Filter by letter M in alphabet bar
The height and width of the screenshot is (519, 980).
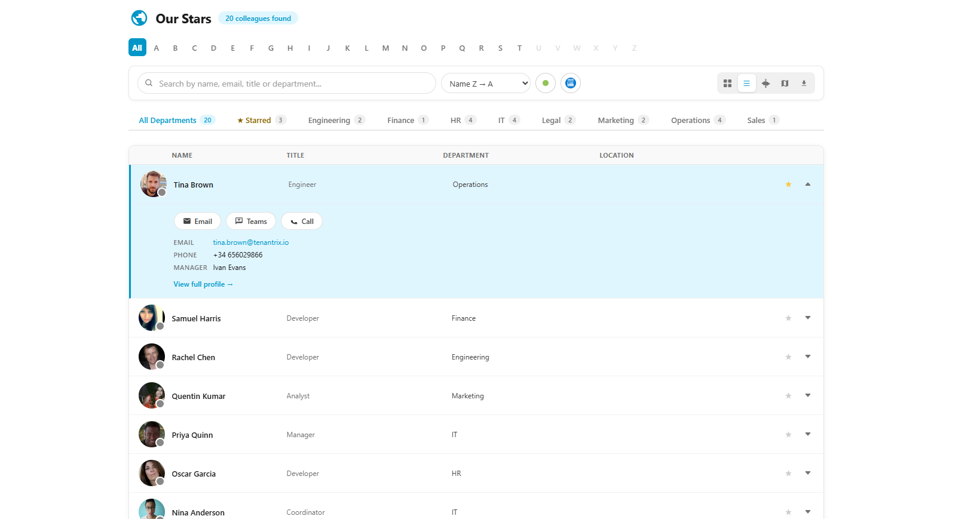click(385, 48)
